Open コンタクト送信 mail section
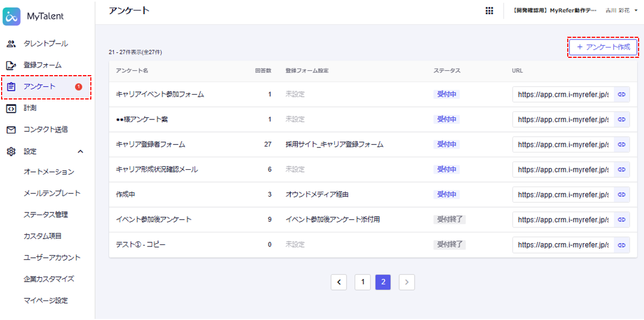Screen dimensions: 644x320 (x=45, y=130)
